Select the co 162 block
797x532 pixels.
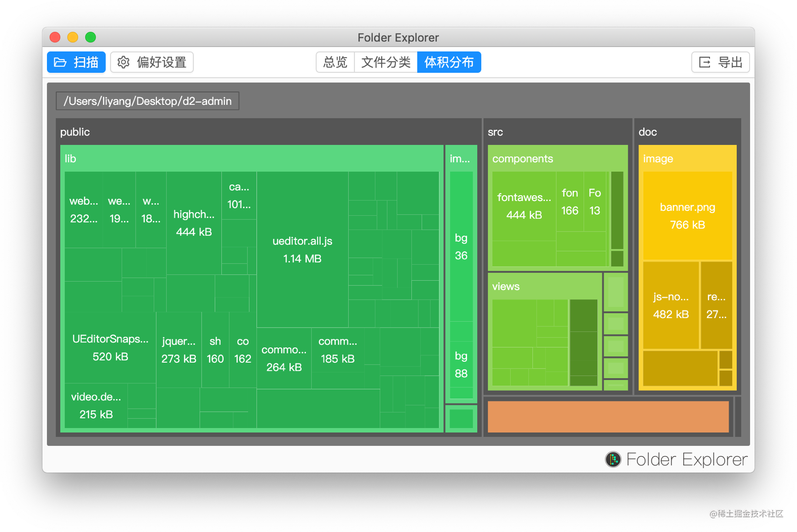click(x=243, y=350)
